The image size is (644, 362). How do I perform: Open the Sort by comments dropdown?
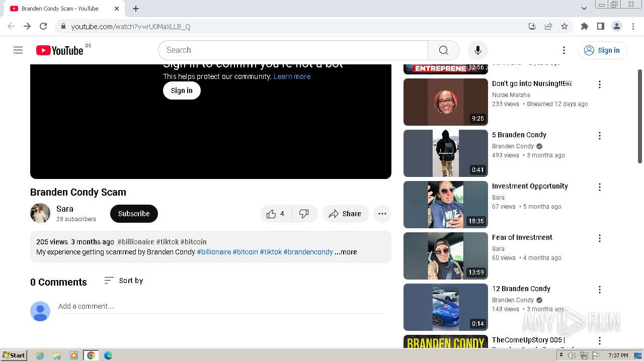click(x=123, y=281)
